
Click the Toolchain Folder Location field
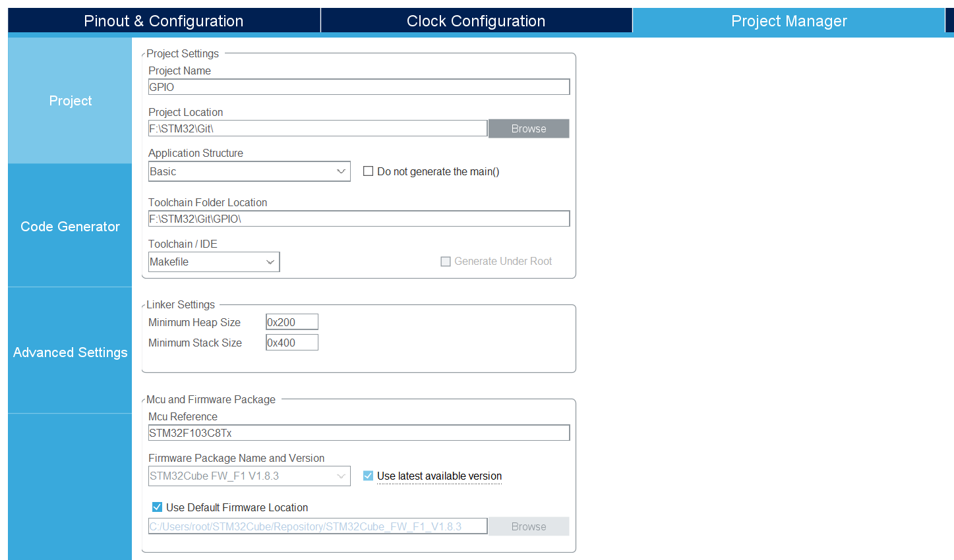click(359, 219)
